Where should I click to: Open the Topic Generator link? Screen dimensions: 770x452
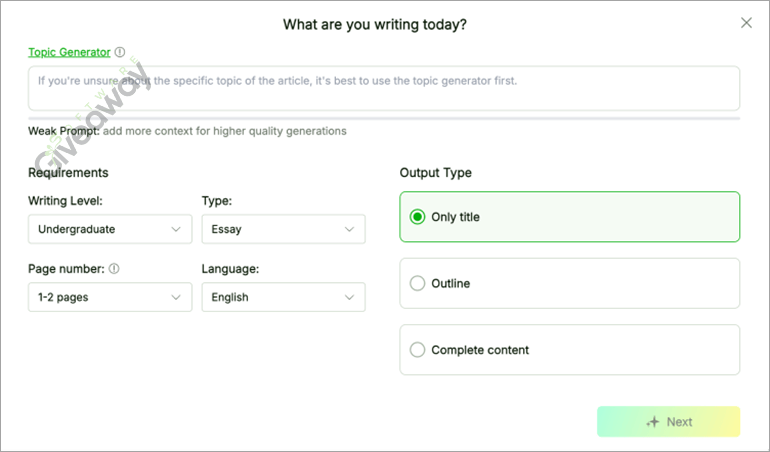(69, 52)
